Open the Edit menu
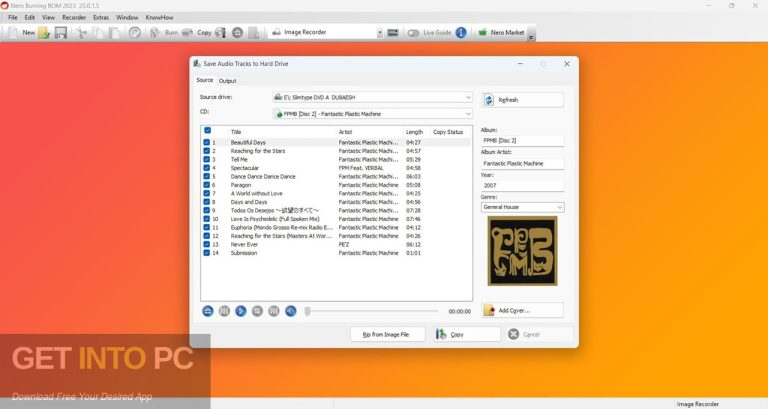Screen dimensions: 768x409 (30, 18)
